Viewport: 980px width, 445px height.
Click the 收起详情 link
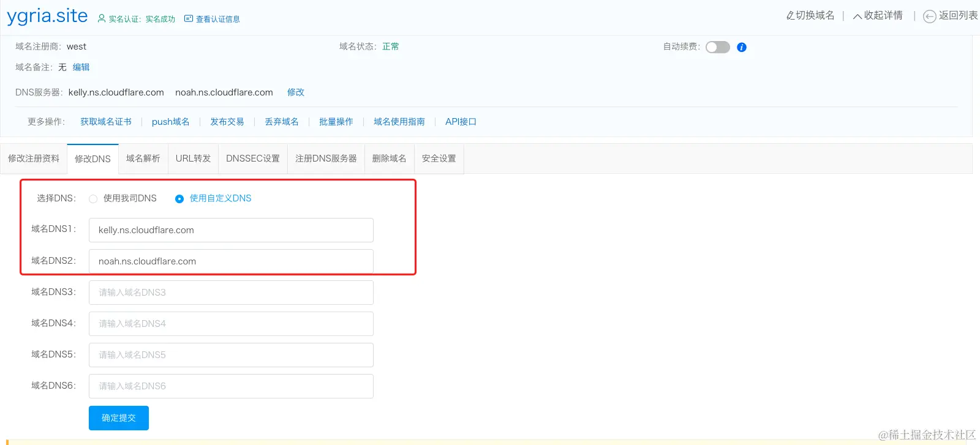tap(883, 15)
